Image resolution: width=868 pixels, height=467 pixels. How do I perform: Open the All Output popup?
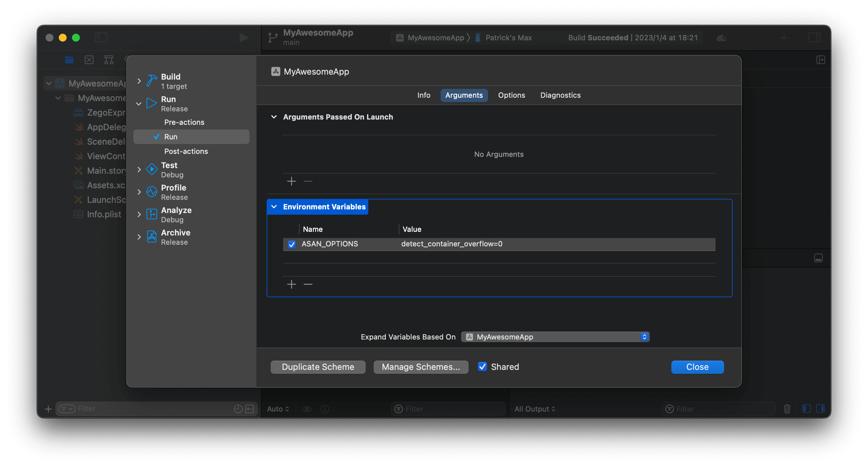pyautogui.click(x=534, y=409)
